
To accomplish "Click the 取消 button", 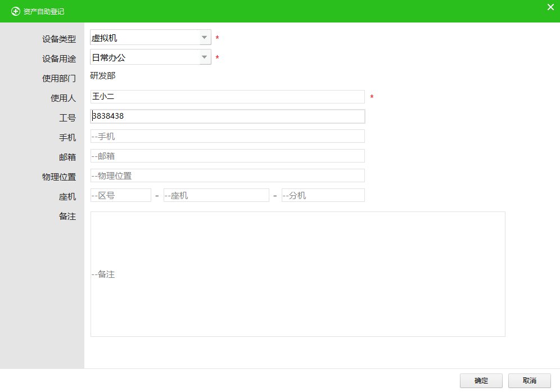I will (529, 381).
